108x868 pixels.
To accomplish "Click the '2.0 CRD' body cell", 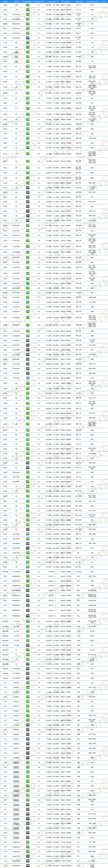I will click(79, 572).
